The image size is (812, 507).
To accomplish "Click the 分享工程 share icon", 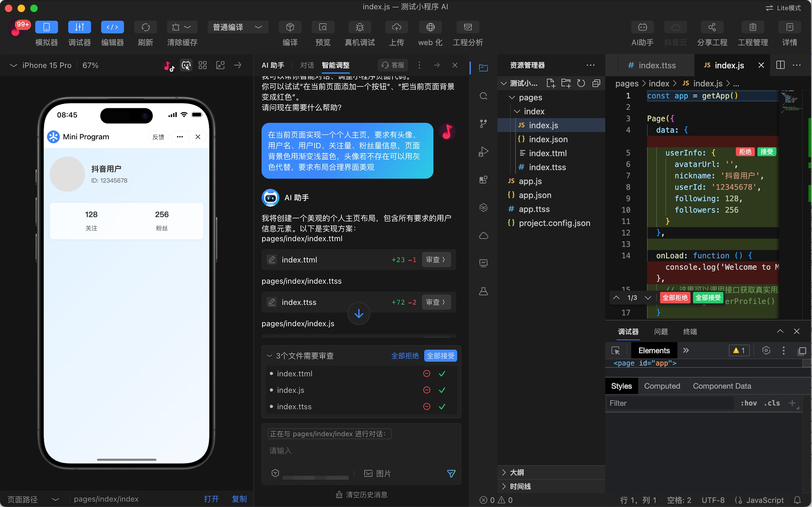I will pos(712,27).
